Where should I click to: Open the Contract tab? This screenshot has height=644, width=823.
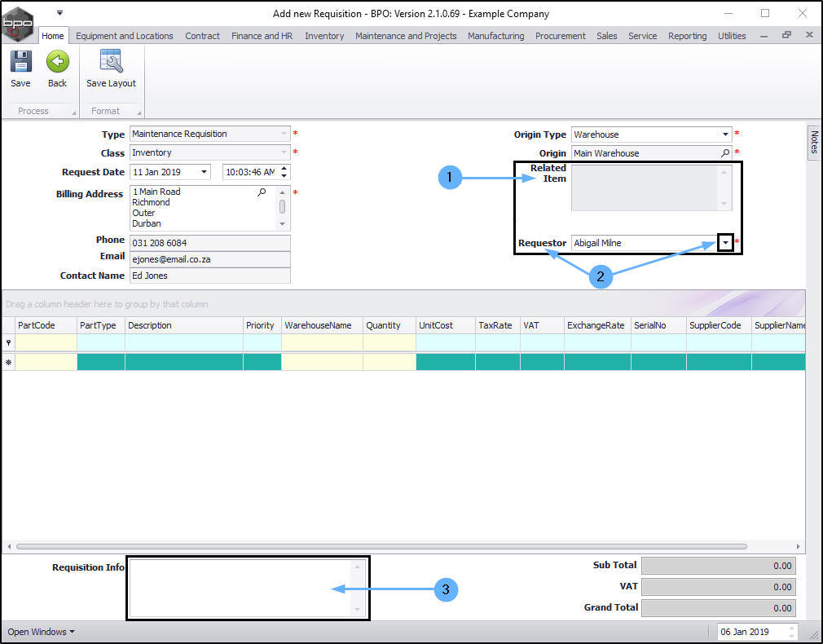point(202,36)
